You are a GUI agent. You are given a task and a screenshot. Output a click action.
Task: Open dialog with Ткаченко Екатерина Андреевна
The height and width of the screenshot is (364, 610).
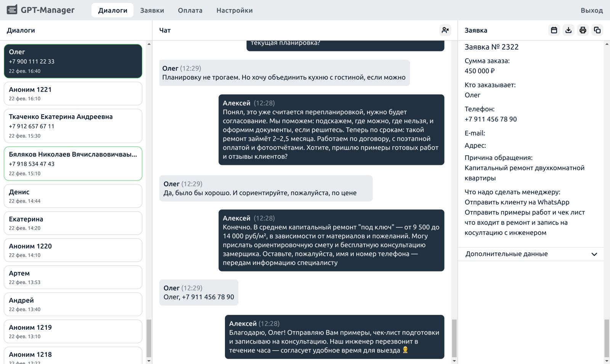(73, 126)
